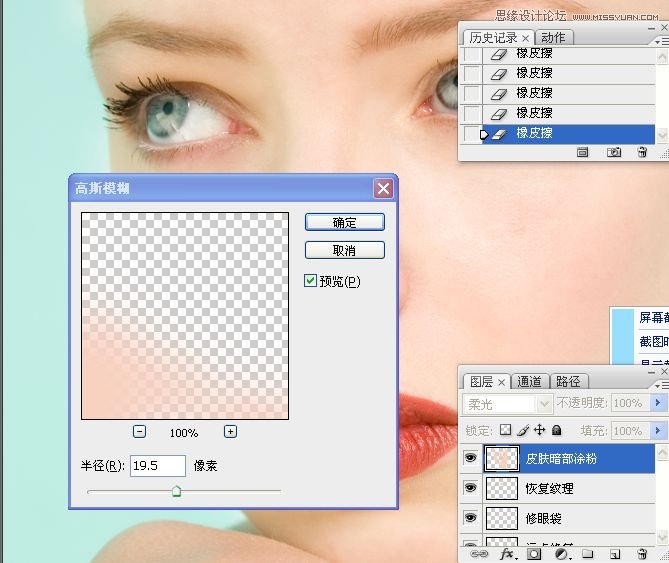Toggle Lock image pixels brush icon

523,430
